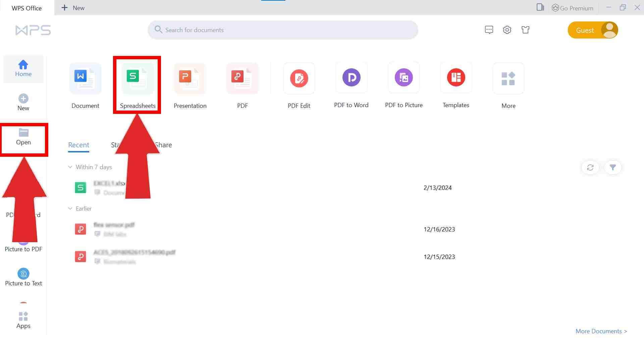This screenshot has width=644, height=346.
Task: Open the PDF to Picture tool
Action: (x=404, y=77)
